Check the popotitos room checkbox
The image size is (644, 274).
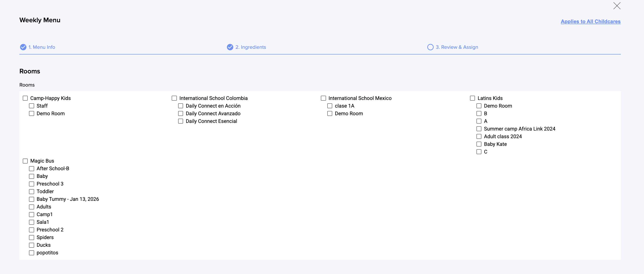(x=32, y=253)
